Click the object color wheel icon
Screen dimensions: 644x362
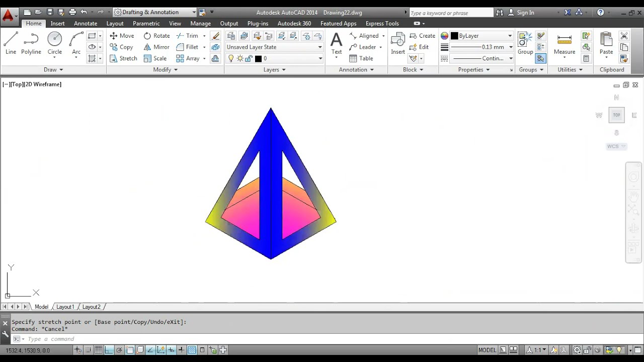[444, 36]
